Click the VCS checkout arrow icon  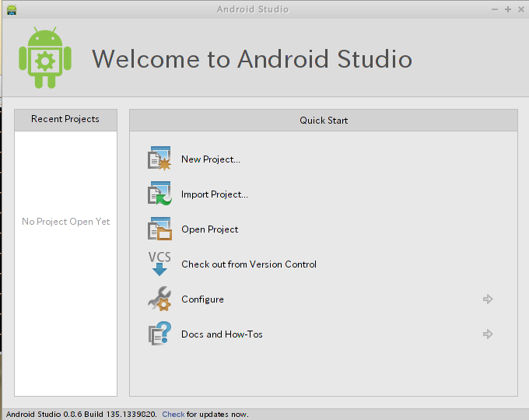[x=159, y=264]
